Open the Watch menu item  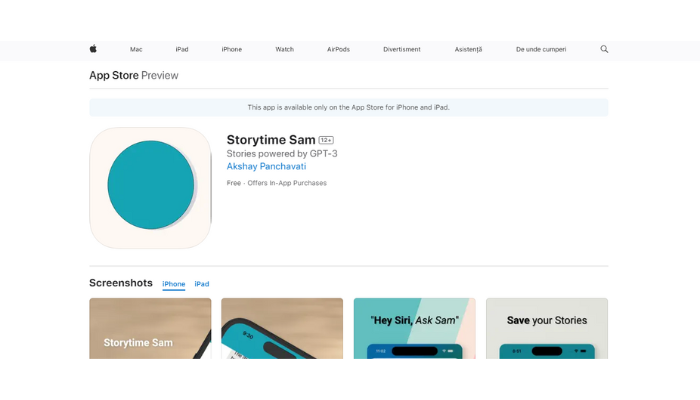(x=284, y=50)
